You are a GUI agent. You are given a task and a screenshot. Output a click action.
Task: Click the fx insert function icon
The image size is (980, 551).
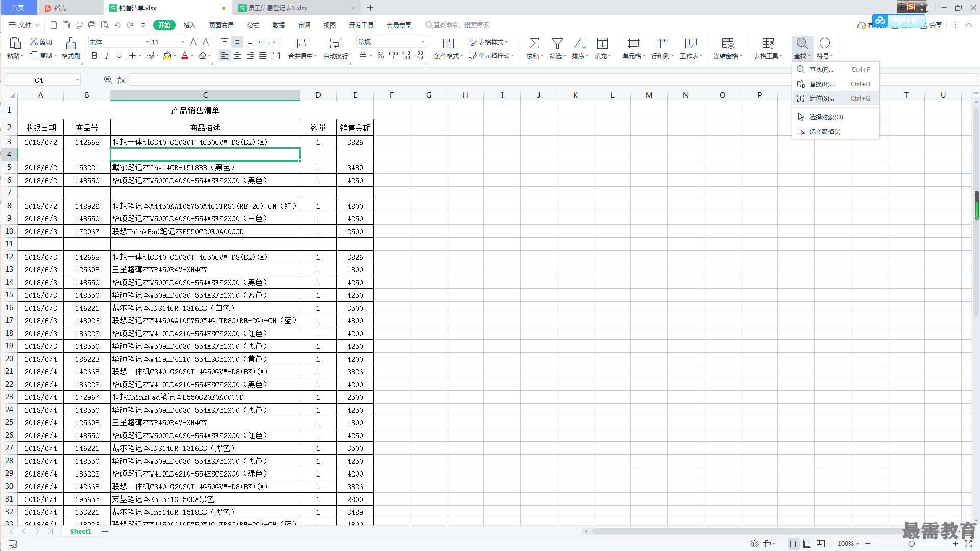point(121,80)
